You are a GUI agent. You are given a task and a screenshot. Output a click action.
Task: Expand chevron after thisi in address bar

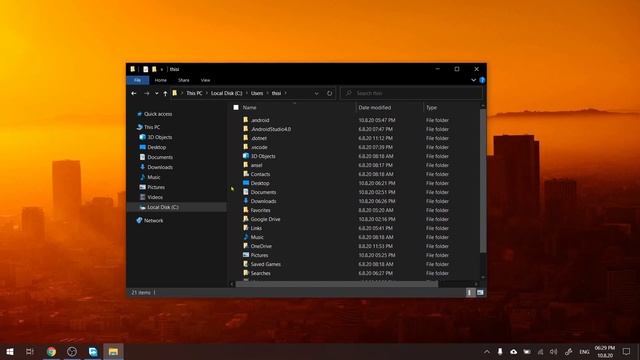[285, 93]
